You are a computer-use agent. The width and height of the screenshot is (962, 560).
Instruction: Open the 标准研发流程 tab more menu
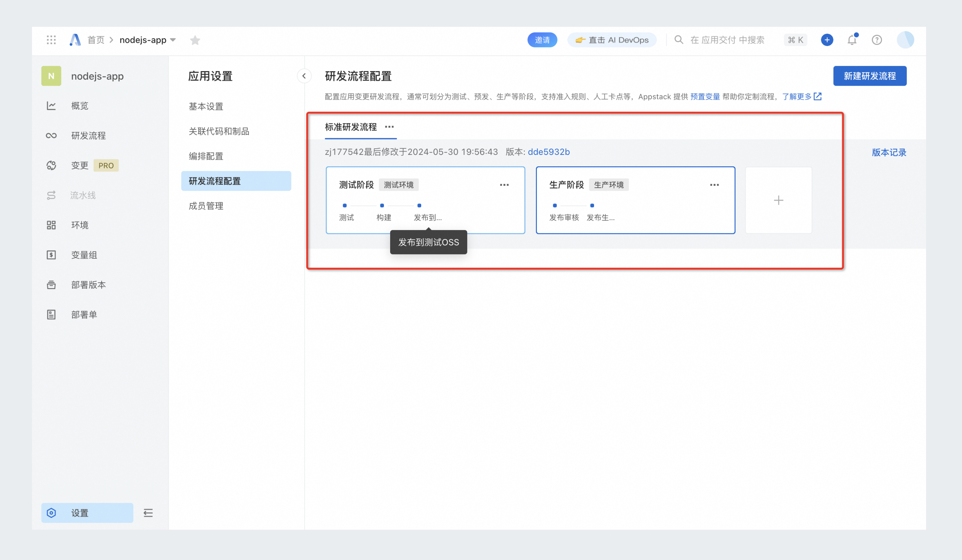pyautogui.click(x=390, y=127)
